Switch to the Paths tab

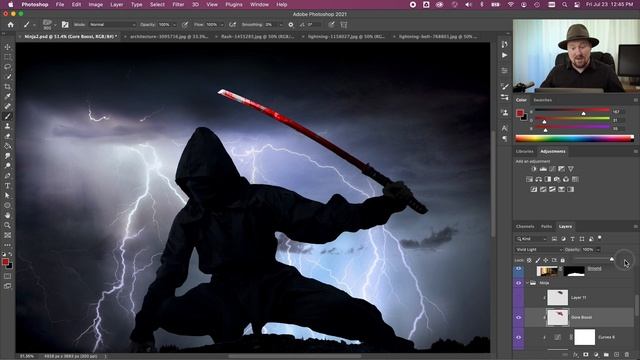(546, 227)
